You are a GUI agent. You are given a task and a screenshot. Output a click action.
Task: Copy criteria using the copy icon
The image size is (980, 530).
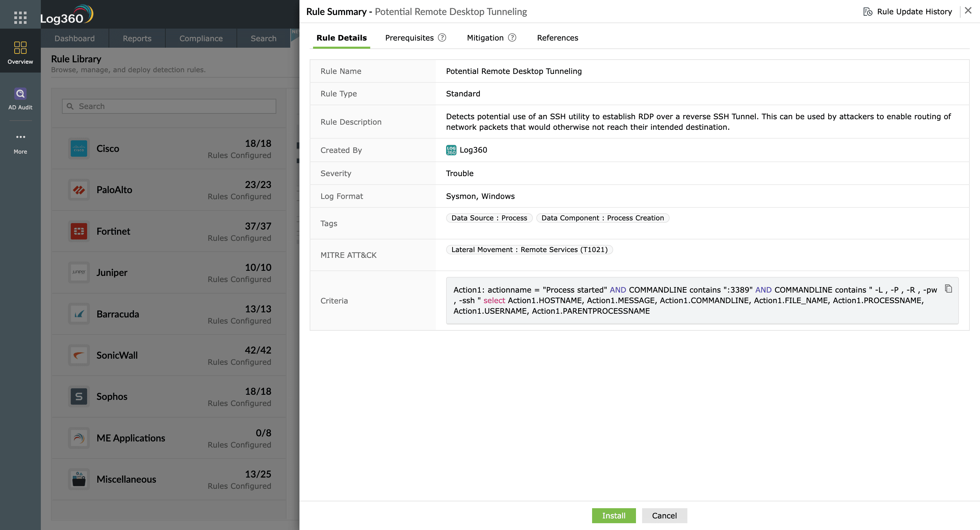click(948, 289)
